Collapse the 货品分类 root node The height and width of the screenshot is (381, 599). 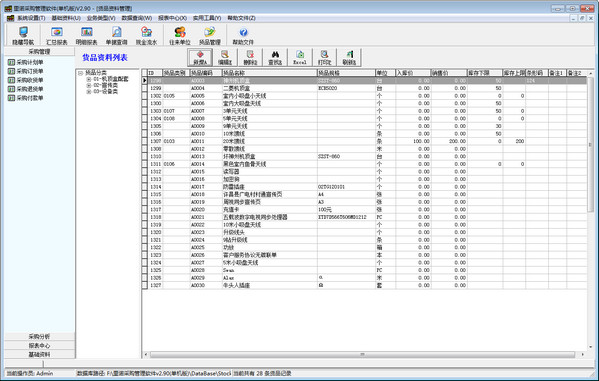pyautogui.click(x=81, y=73)
